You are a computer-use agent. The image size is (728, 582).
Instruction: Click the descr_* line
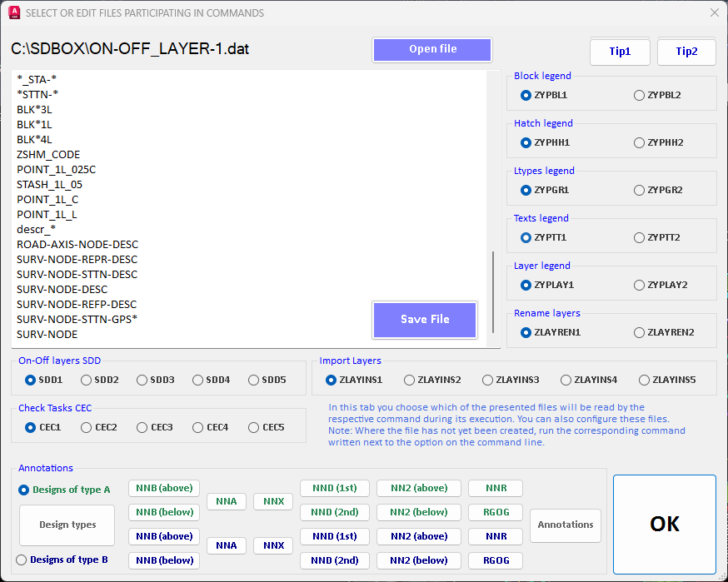coord(36,229)
